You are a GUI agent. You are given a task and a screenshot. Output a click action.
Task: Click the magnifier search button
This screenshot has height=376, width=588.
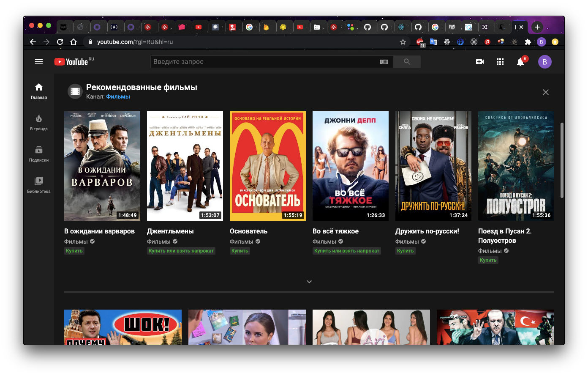pyautogui.click(x=407, y=62)
